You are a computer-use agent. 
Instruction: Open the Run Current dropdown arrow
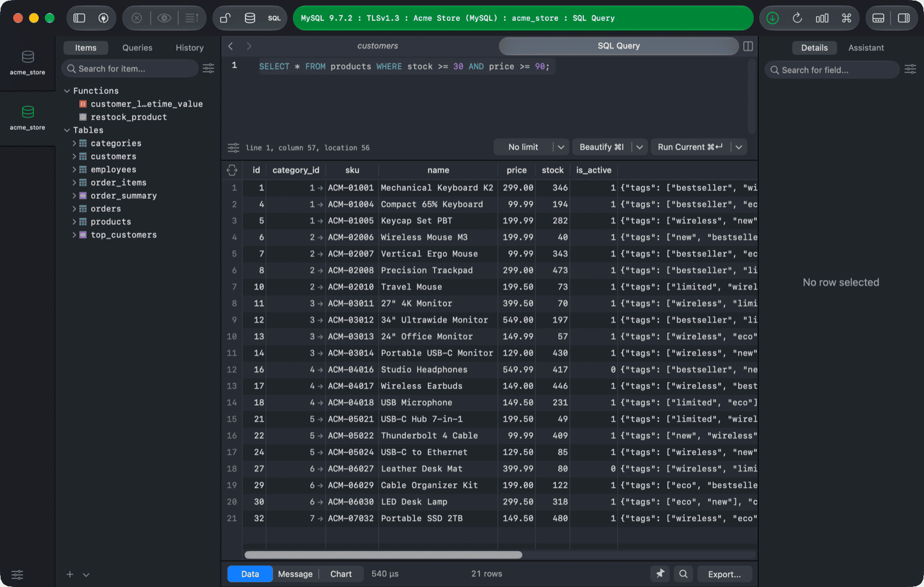(739, 147)
